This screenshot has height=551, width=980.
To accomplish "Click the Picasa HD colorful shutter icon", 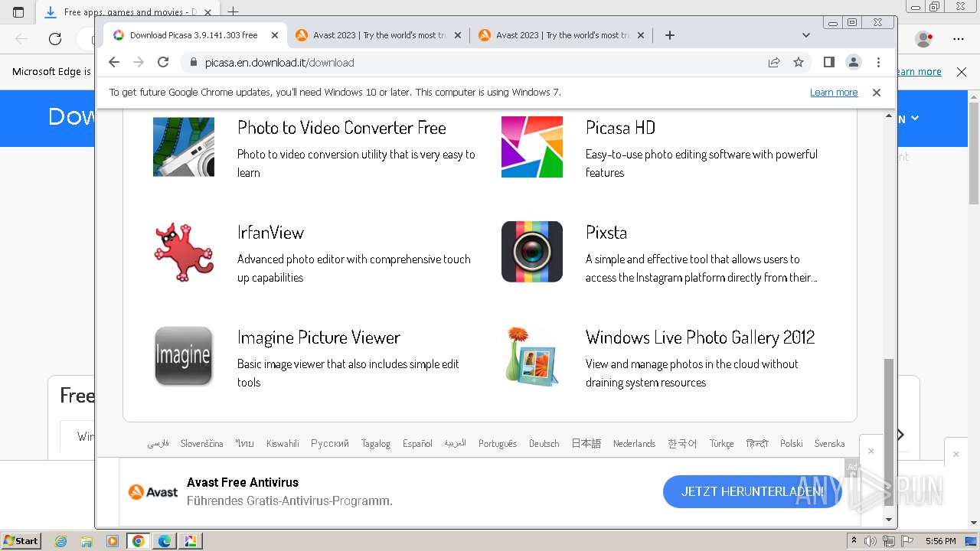I will [532, 147].
